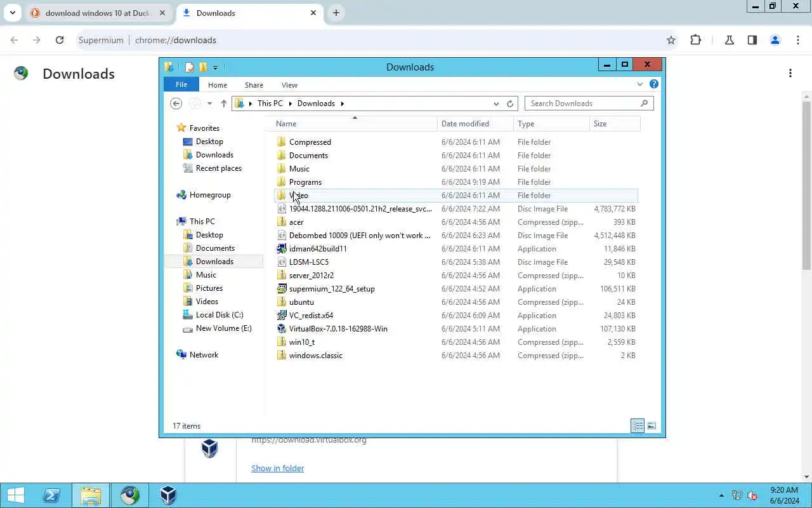This screenshot has height=508, width=812.
Task: Click the Explorer back arrow button
Action: (176, 104)
